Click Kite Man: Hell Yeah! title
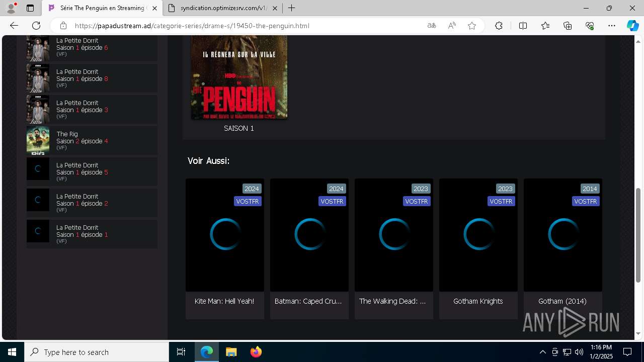644x362 pixels. pos(224,301)
